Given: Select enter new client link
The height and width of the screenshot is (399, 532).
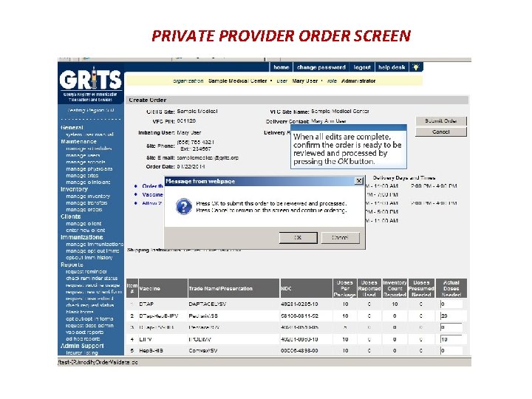Looking at the screenshot, I should (x=86, y=230).
